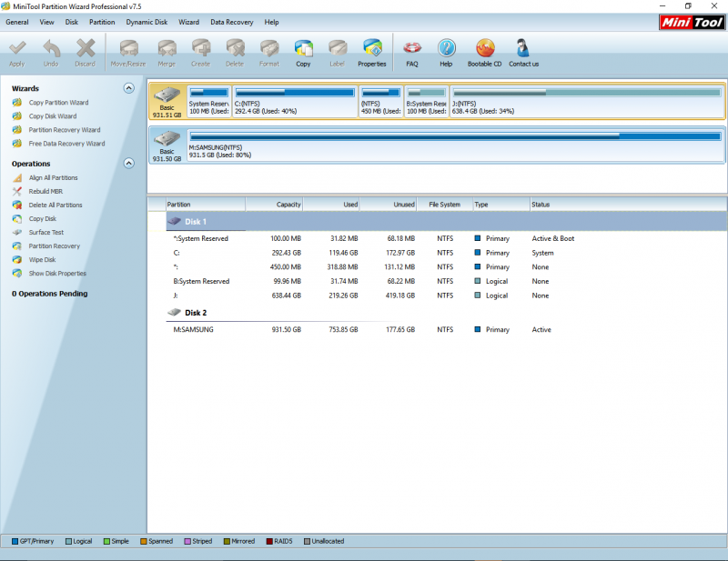Select the M:SAMSUNG partition row
Screen dimensions: 728x561
tap(447, 329)
